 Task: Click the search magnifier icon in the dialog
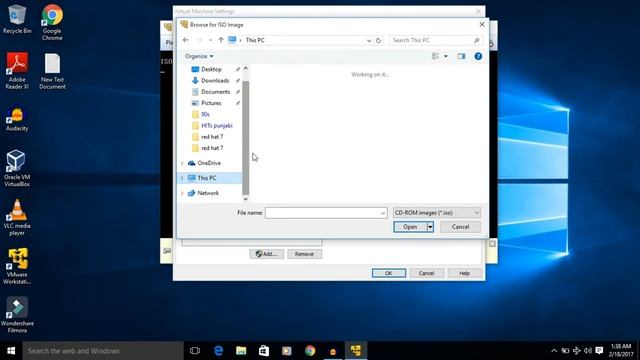476,40
